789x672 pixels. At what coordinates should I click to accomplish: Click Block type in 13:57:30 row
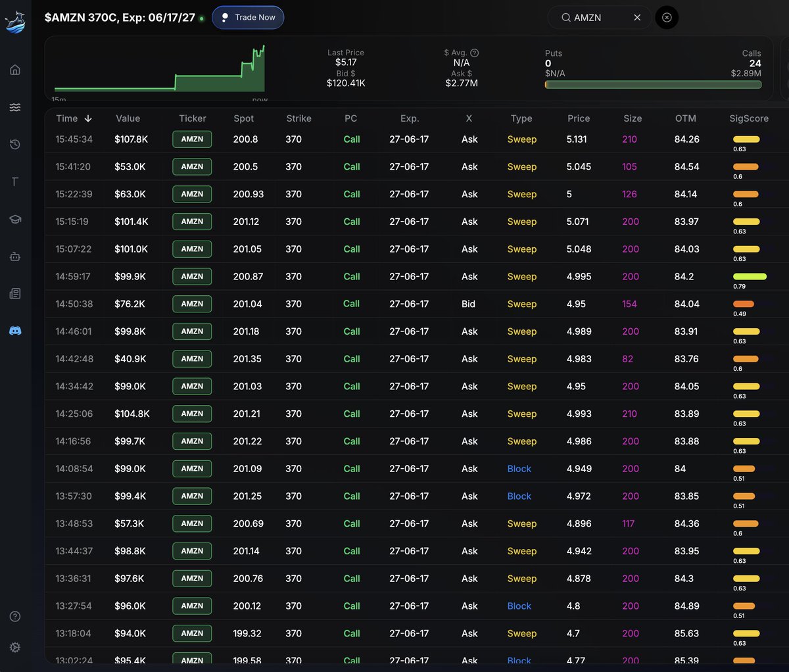point(519,496)
